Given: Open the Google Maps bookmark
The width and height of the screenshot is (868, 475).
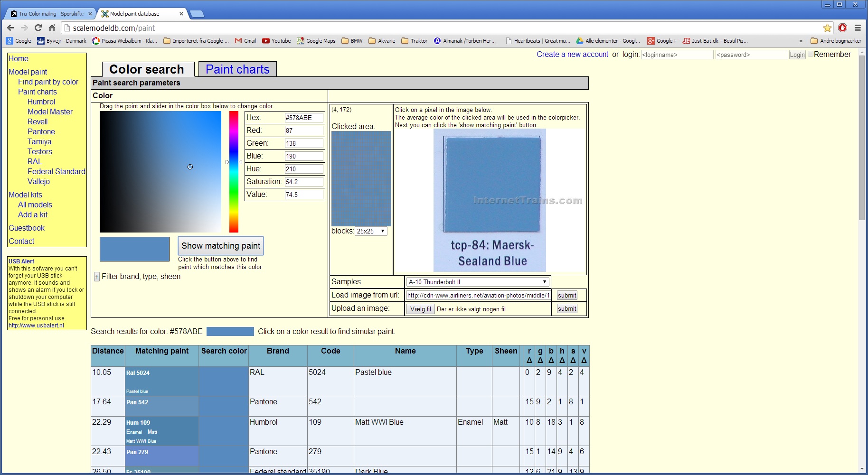Looking at the screenshot, I should click(316, 41).
